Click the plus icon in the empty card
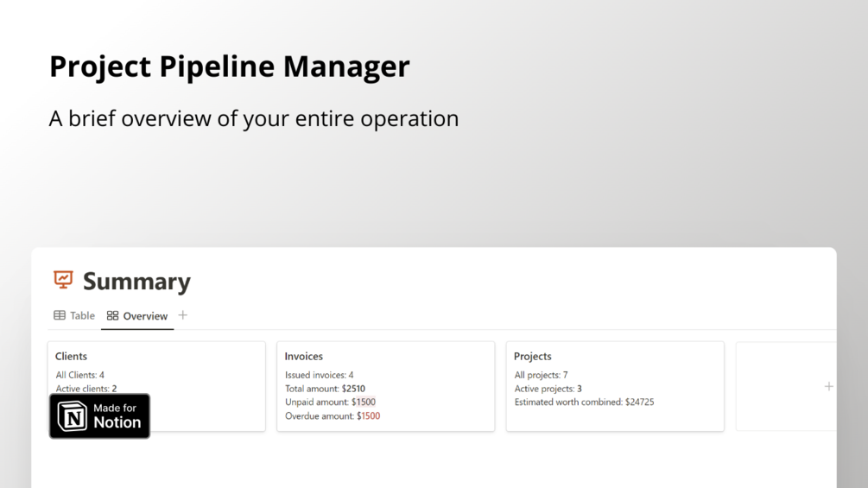This screenshot has height=488, width=868. click(828, 386)
